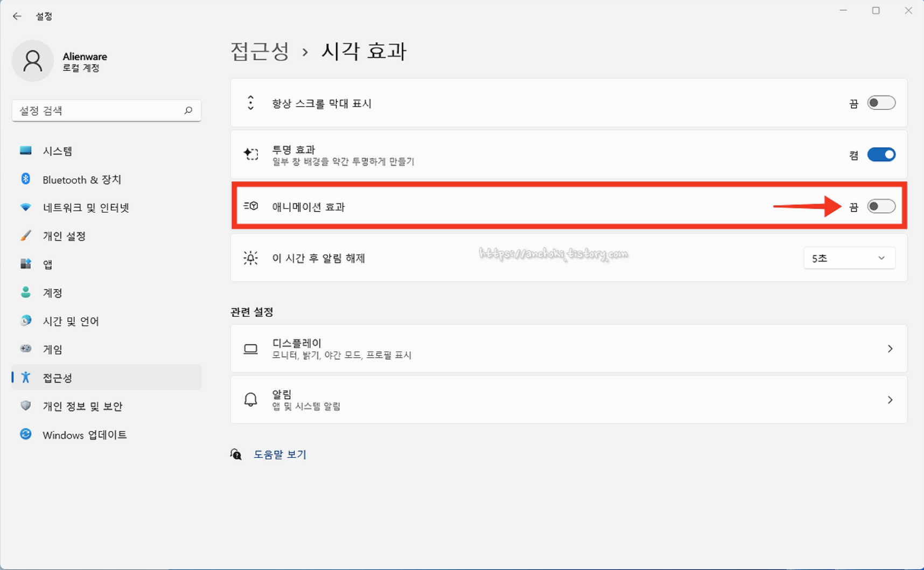
Task: Click the Bluetooth icon in sidebar
Action: 25,179
